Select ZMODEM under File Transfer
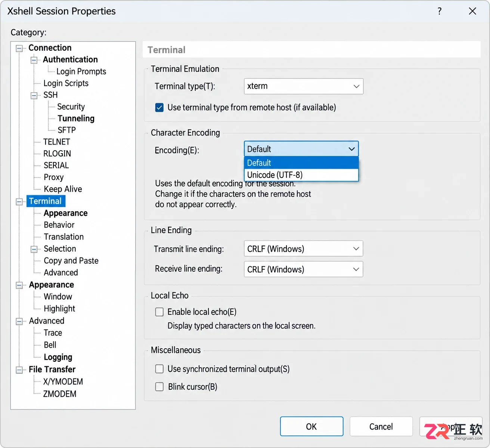490x448 pixels. coord(59,394)
